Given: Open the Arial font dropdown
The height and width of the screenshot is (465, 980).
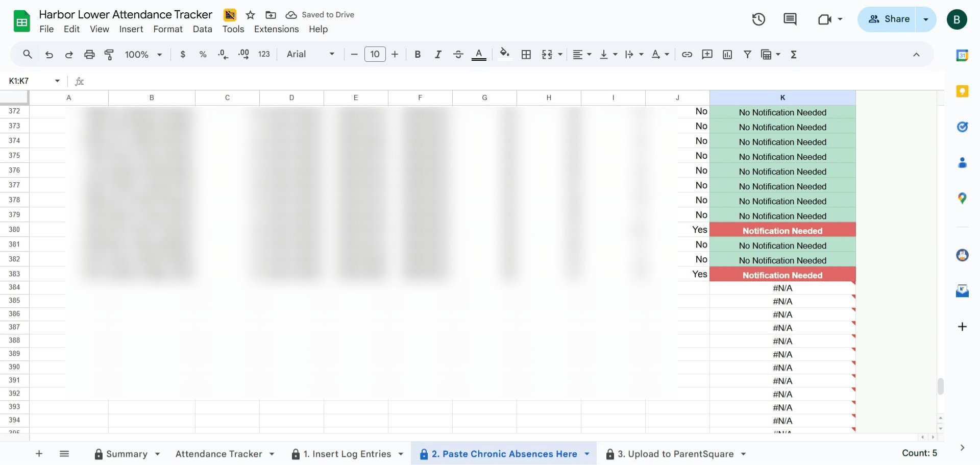Looking at the screenshot, I should pyautogui.click(x=310, y=54).
